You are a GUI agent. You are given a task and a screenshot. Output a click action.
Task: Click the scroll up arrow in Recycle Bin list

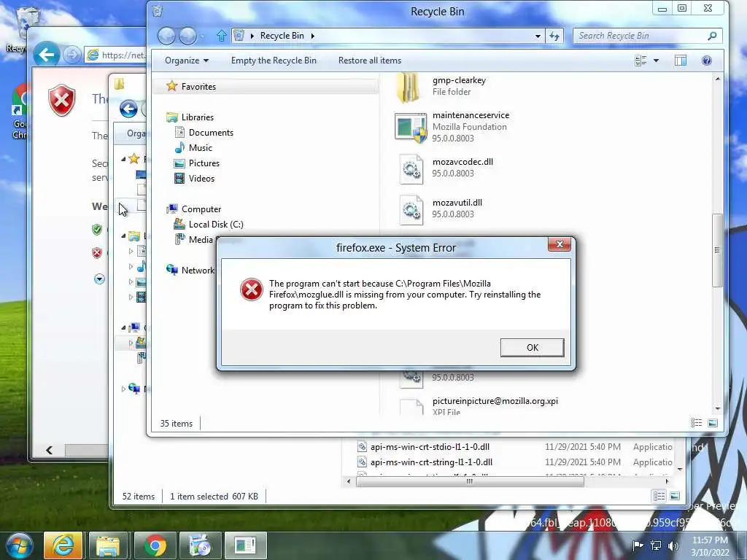pyautogui.click(x=718, y=79)
